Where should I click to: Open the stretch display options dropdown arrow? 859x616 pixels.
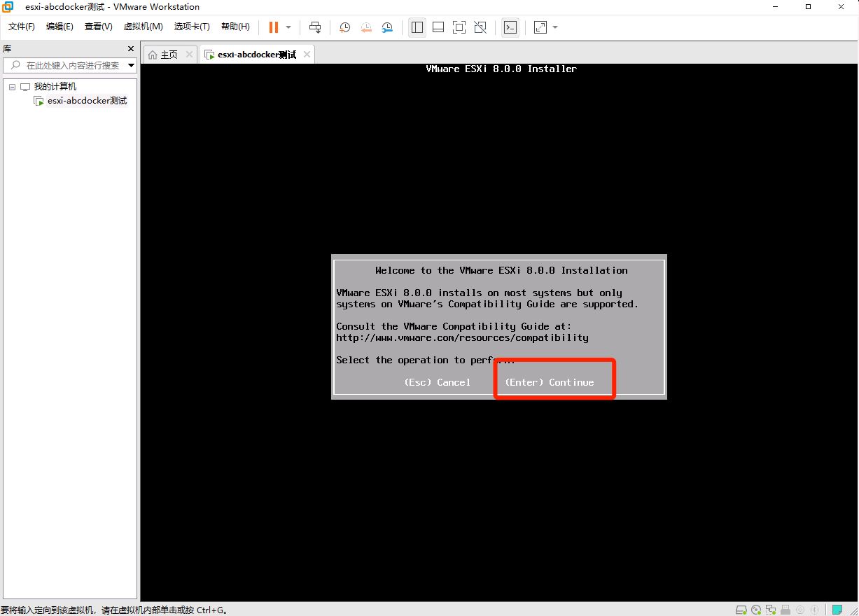pos(555,27)
